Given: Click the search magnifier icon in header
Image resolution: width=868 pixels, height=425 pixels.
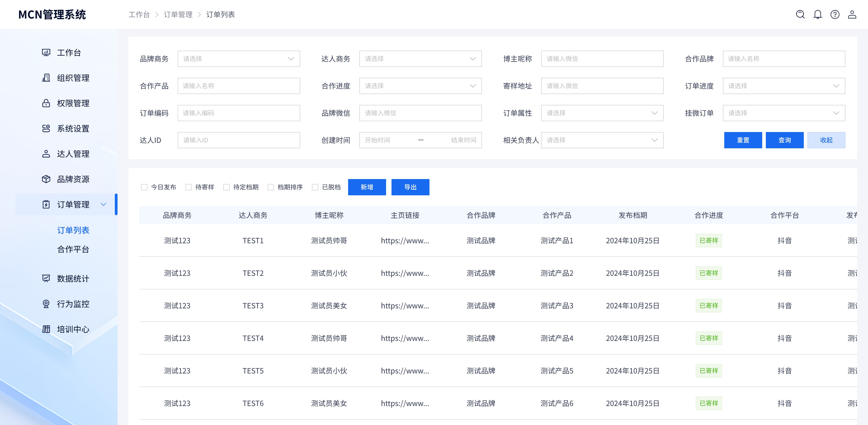Looking at the screenshot, I should (800, 14).
